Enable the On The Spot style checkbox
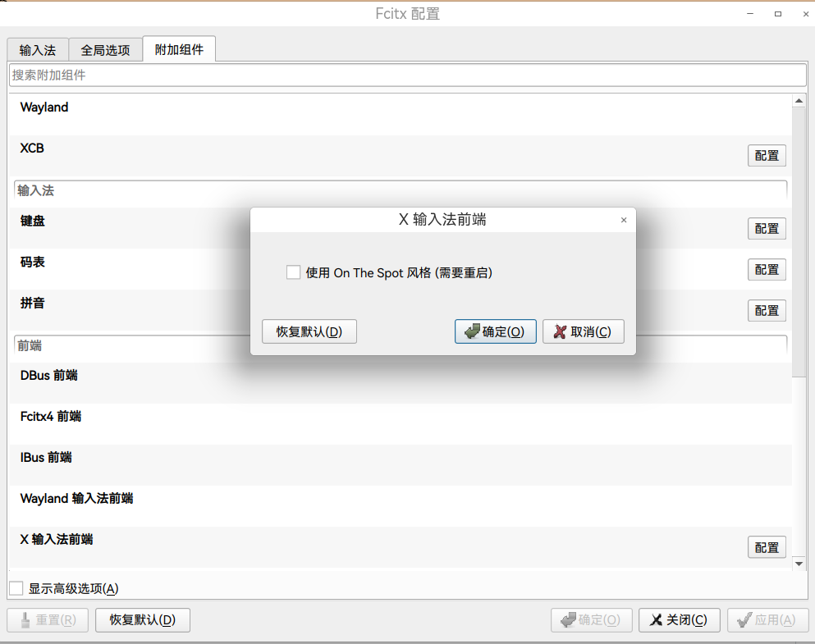Screen dimensions: 815x644 tap(293, 272)
